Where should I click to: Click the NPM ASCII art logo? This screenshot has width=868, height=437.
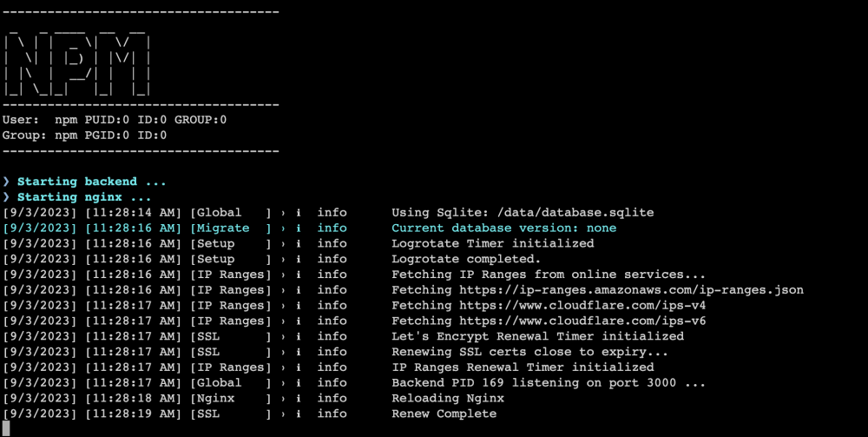pyautogui.click(x=77, y=62)
